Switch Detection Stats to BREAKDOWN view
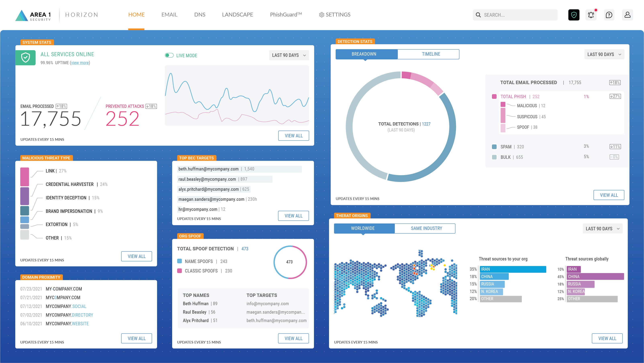 (364, 54)
